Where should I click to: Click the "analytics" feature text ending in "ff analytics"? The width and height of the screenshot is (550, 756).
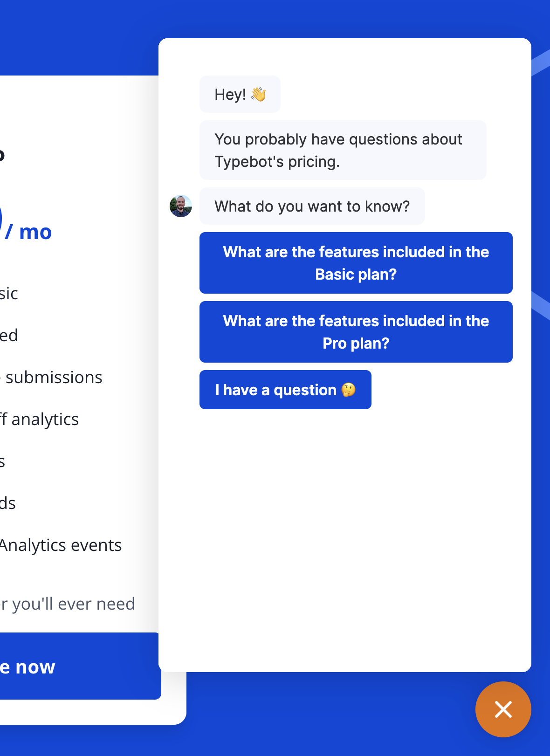click(x=41, y=419)
